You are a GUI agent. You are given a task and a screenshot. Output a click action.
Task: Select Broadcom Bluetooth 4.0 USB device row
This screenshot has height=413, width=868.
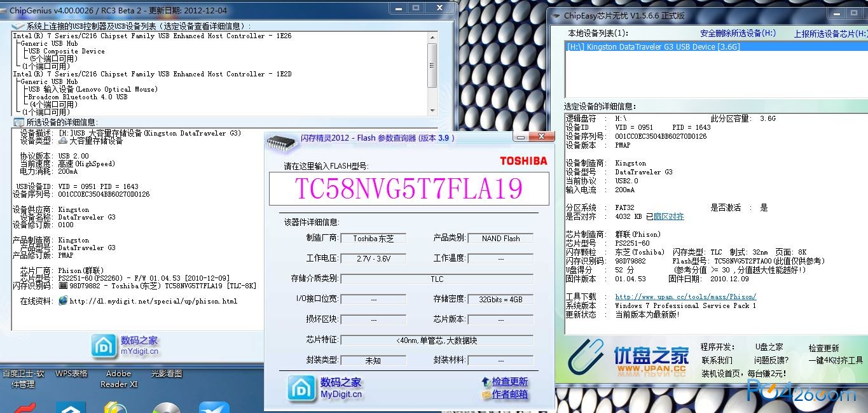[x=78, y=97]
